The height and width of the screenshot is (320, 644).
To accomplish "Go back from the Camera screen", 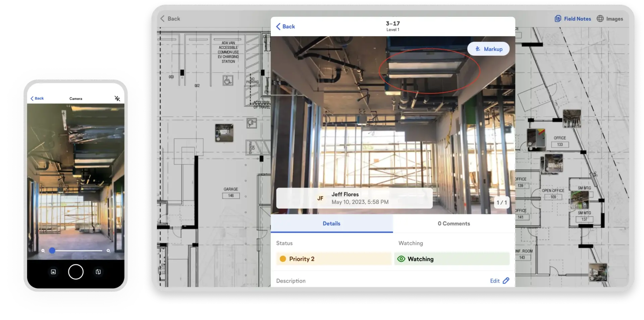I will [37, 98].
